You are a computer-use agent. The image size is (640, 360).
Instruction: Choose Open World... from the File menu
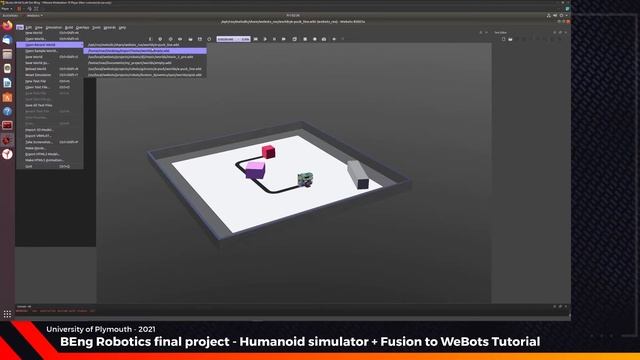pyautogui.click(x=50, y=39)
